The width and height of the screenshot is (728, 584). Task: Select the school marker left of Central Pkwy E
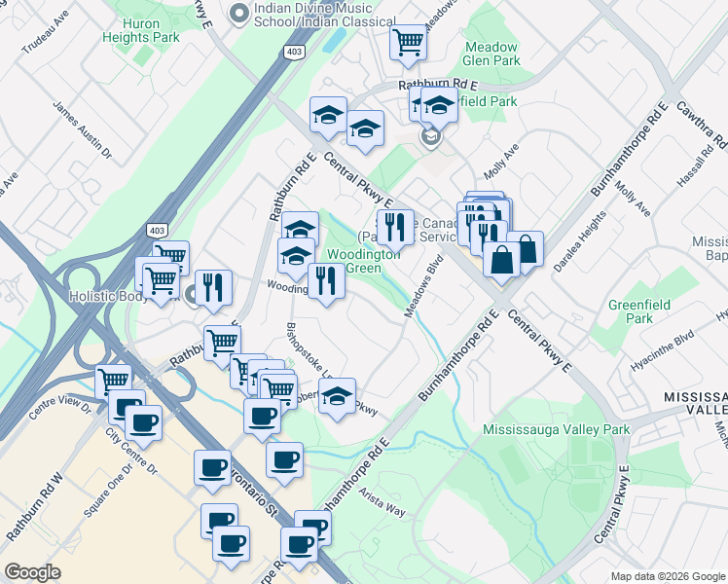coord(328,116)
